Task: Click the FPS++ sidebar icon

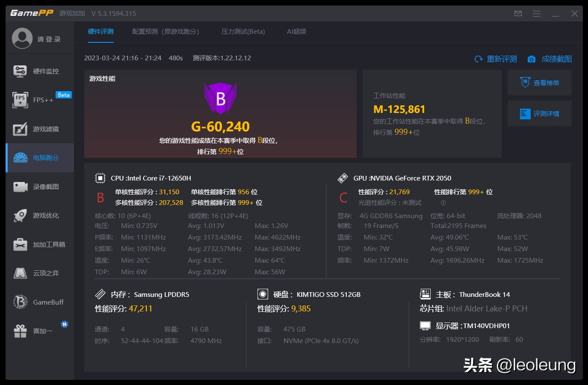Action: coord(20,100)
